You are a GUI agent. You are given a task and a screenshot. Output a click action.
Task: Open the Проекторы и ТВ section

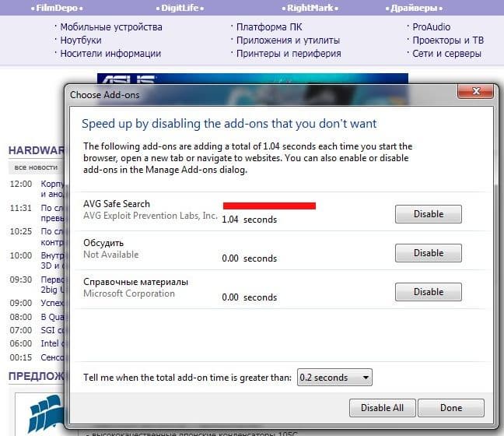click(448, 40)
